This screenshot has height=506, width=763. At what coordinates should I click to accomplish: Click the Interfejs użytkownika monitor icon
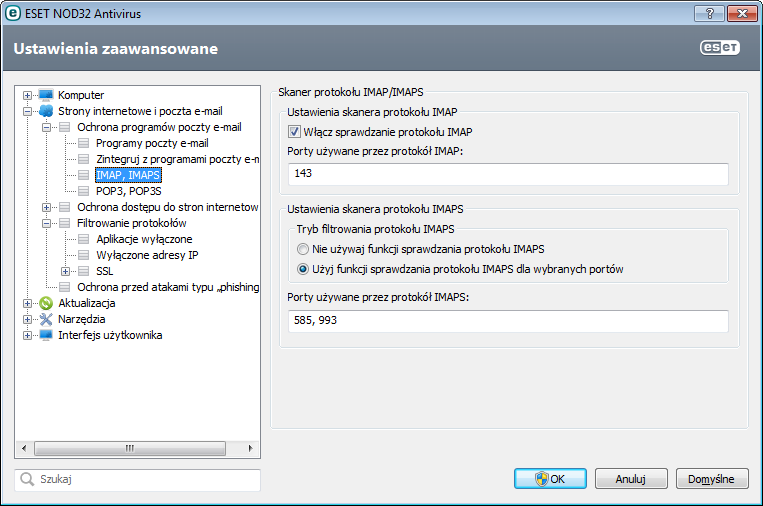(46, 335)
